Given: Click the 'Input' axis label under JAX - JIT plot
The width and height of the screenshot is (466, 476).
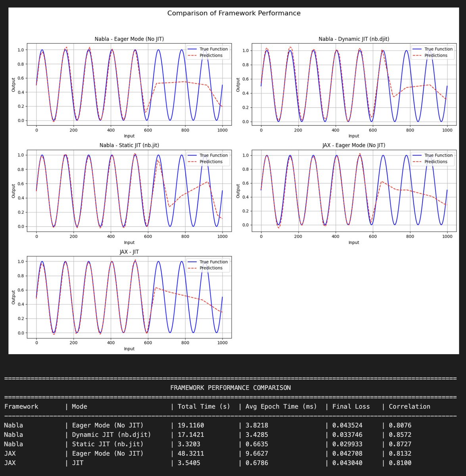Looking at the screenshot, I should click(x=129, y=349).
